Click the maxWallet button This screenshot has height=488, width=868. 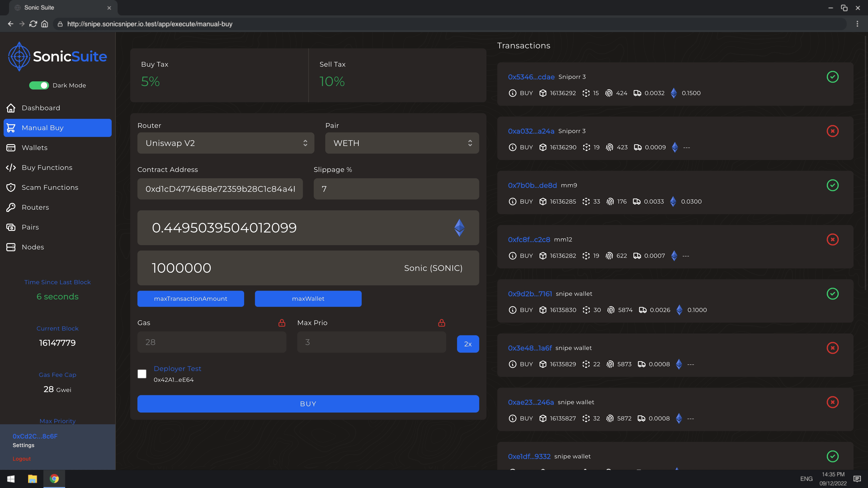pos(308,299)
